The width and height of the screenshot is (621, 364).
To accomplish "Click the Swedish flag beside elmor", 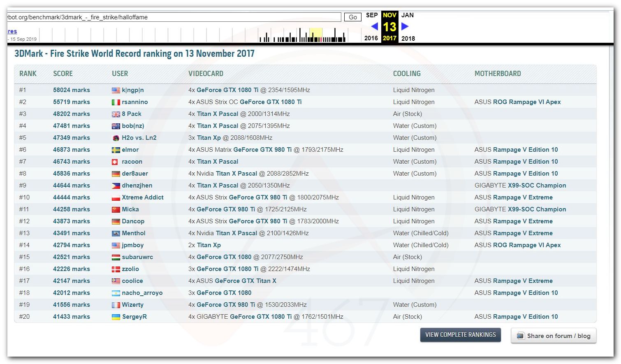I will [116, 150].
